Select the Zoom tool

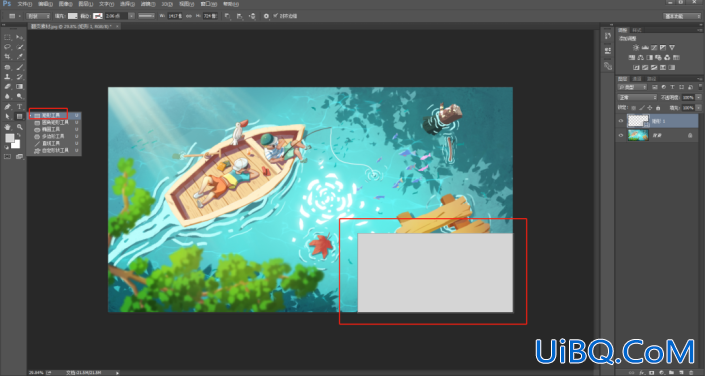pos(19,127)
